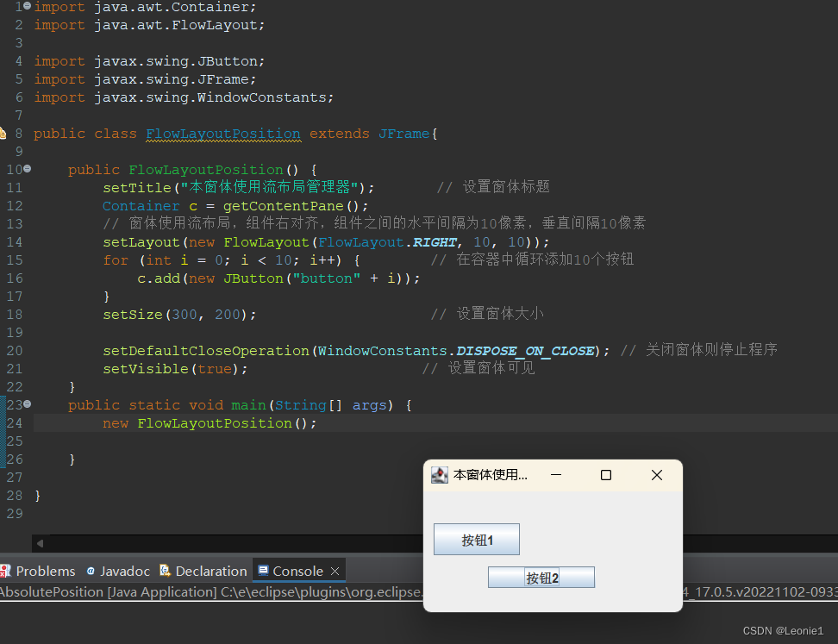Click the close X on the Console tab
Screen dimensions: 838x644
(x=335, y=571)
